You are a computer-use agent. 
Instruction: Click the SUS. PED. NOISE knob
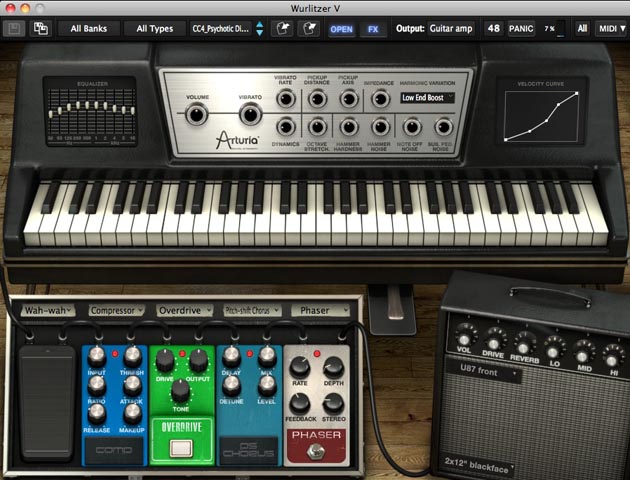point(443,127)
